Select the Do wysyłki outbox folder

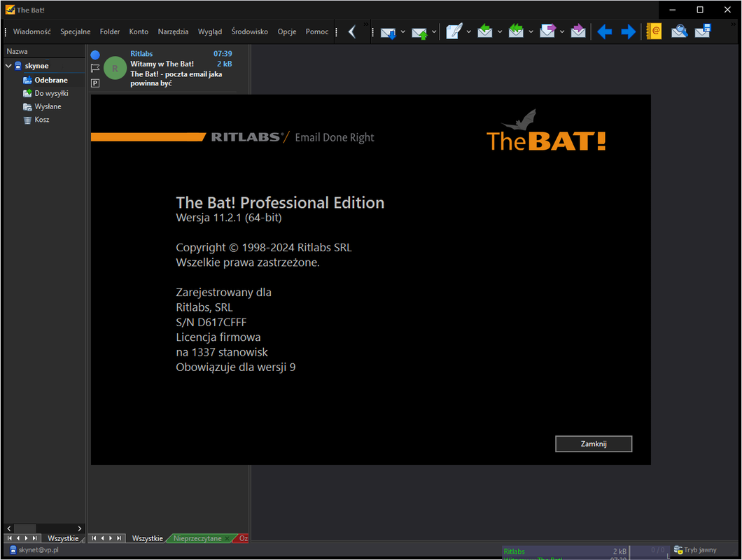pos(51,93)
